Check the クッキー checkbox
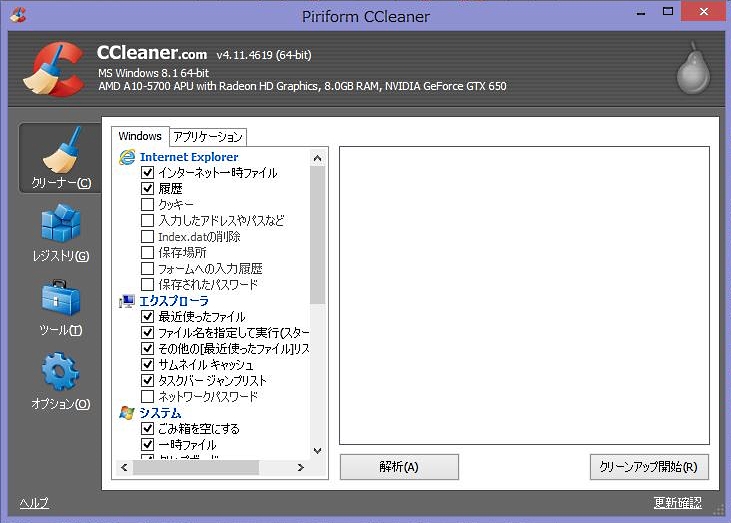731x523 pixels. 147,204
